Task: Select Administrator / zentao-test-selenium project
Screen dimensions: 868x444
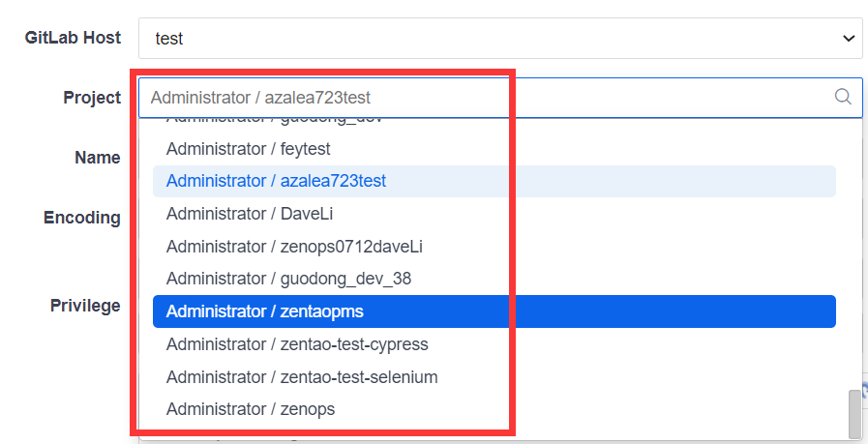Action: (x=302, y=377)
